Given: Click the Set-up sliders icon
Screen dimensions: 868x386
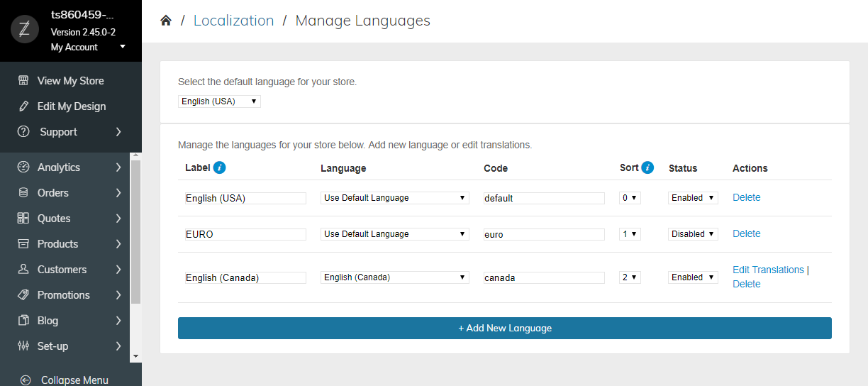Looking at the screenshot, I should tap(23, 346).
